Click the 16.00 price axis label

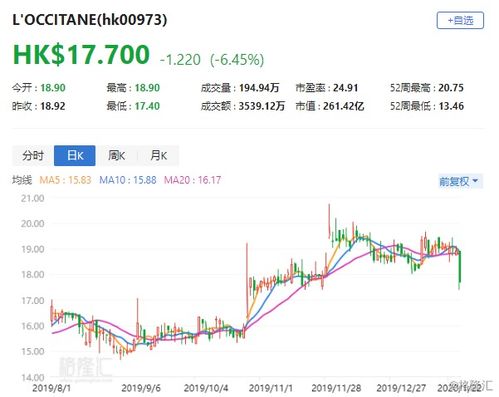[x=32, y=326]
